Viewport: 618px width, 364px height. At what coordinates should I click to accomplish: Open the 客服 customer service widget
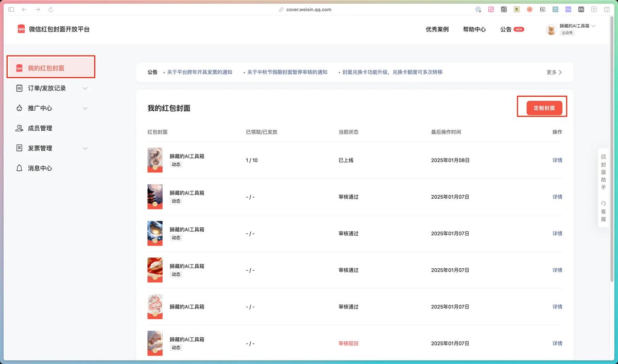[603, 211]
